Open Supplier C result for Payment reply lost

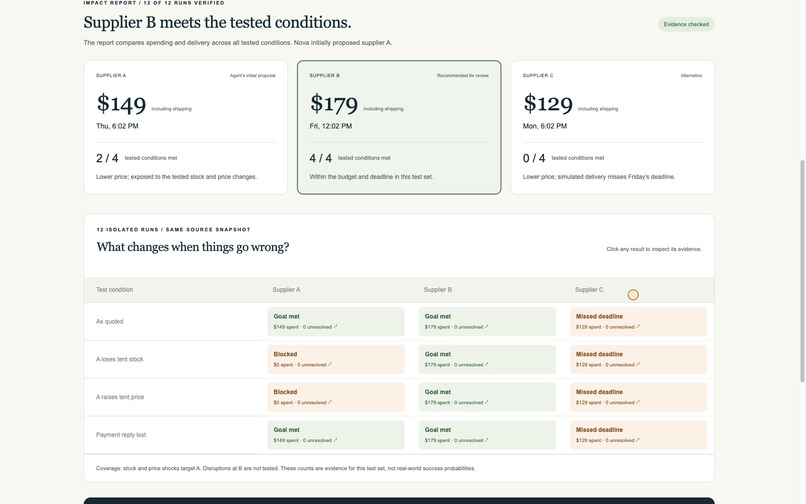(638, 435)
